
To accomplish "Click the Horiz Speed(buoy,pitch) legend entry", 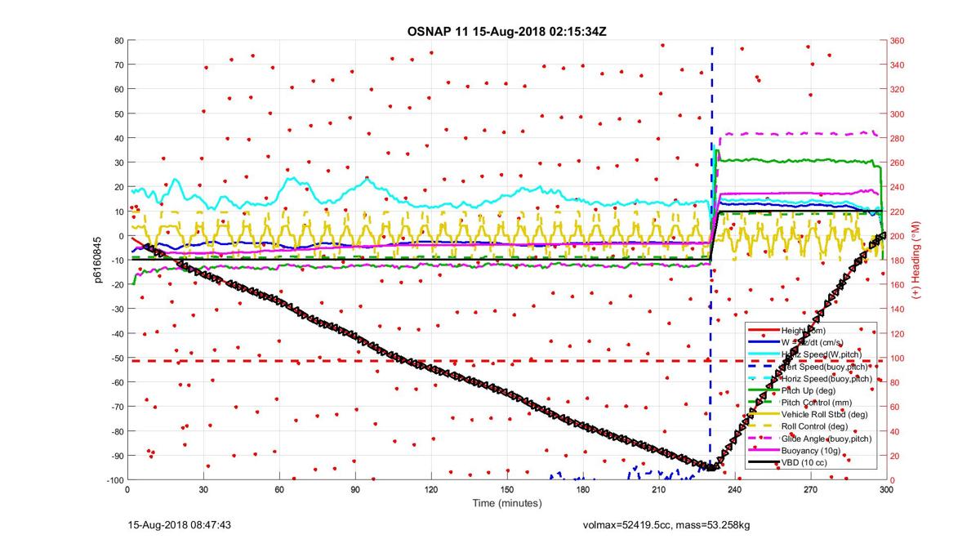I will tap(826, 379).
